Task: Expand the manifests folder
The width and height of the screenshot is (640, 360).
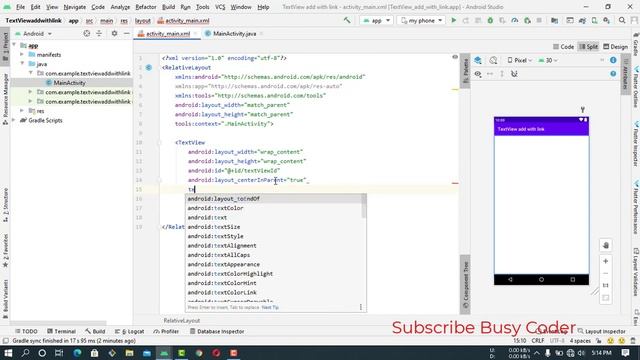Action: tap(22, 54)
